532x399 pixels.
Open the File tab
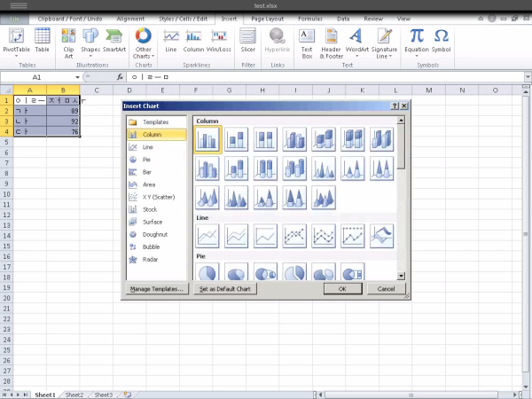click(x=14, y=19)
